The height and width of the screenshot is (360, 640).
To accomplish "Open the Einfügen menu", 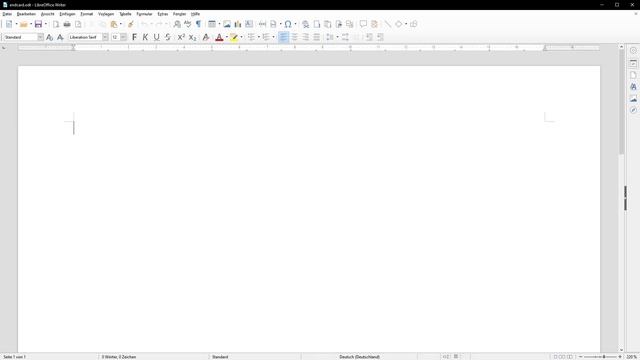I will [x=67, y=14].
